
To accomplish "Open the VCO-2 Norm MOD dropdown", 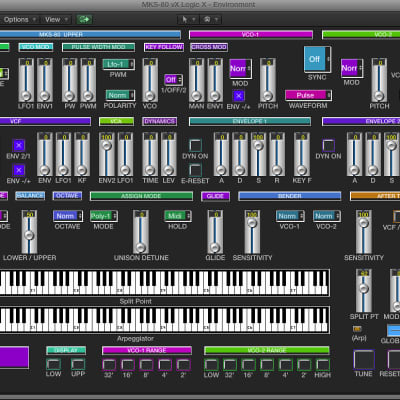I will 352,68.
